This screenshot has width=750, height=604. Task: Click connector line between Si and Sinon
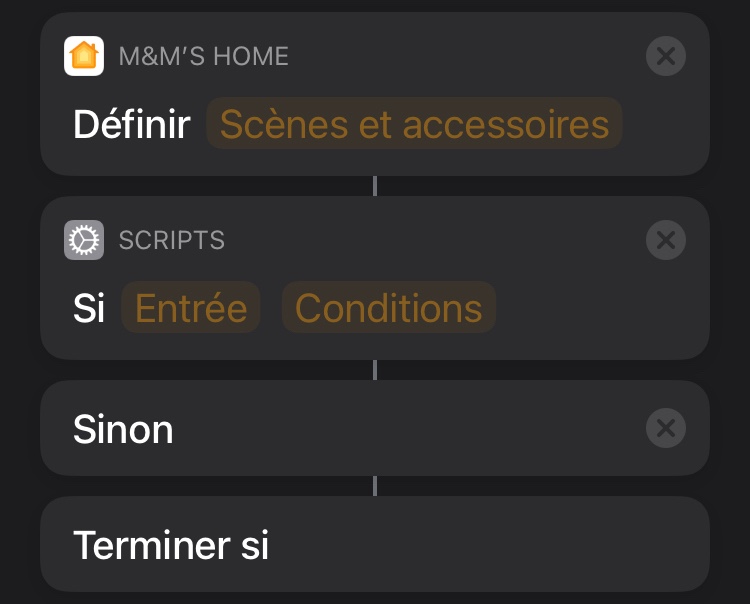(375, 370)
